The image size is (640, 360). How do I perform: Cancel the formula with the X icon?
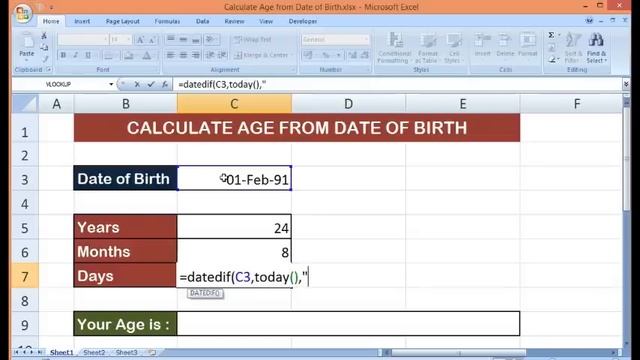137,84
